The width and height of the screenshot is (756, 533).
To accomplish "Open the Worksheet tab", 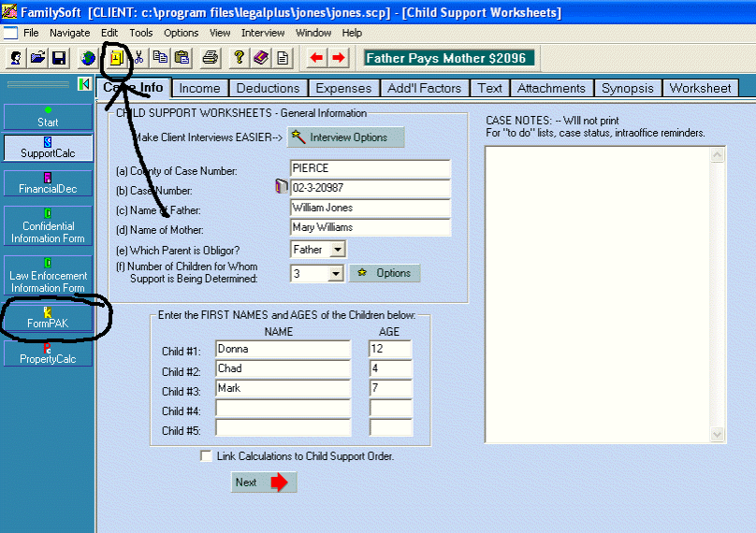I will coord(700,88).
